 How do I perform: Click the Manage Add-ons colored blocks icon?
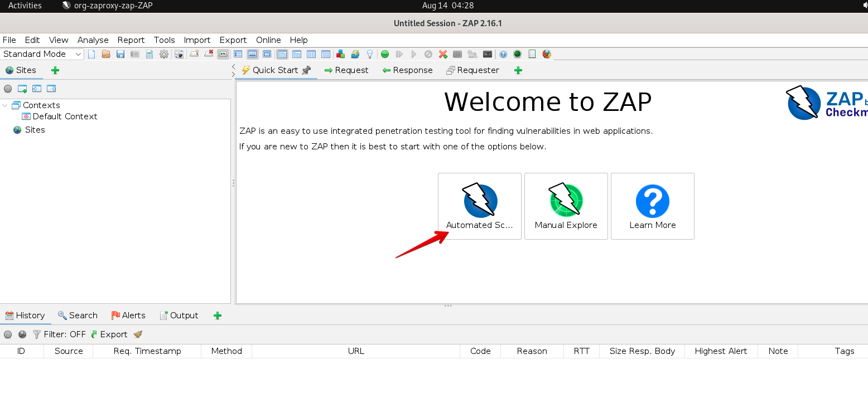(x=340, y=54)
